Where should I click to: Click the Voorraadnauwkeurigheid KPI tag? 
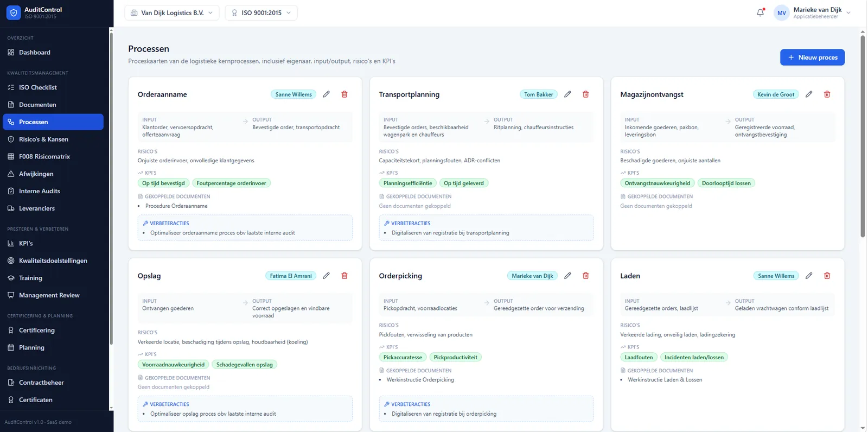174,365
